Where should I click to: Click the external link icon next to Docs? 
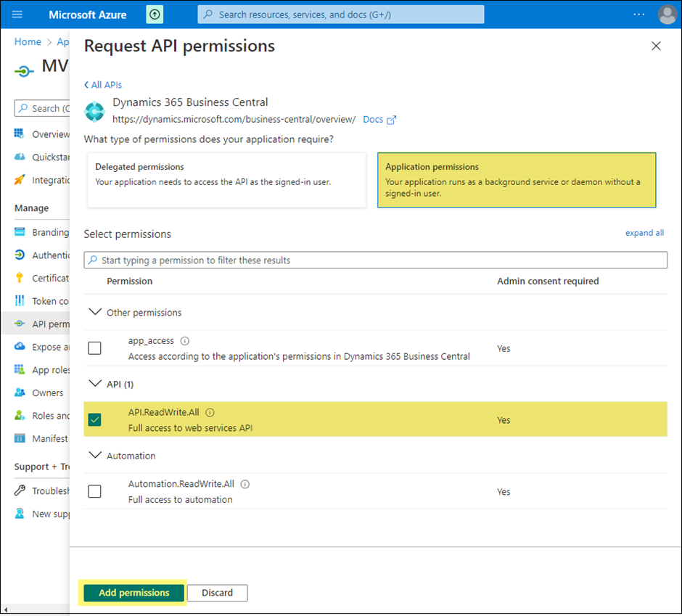(x=391, y=120)
